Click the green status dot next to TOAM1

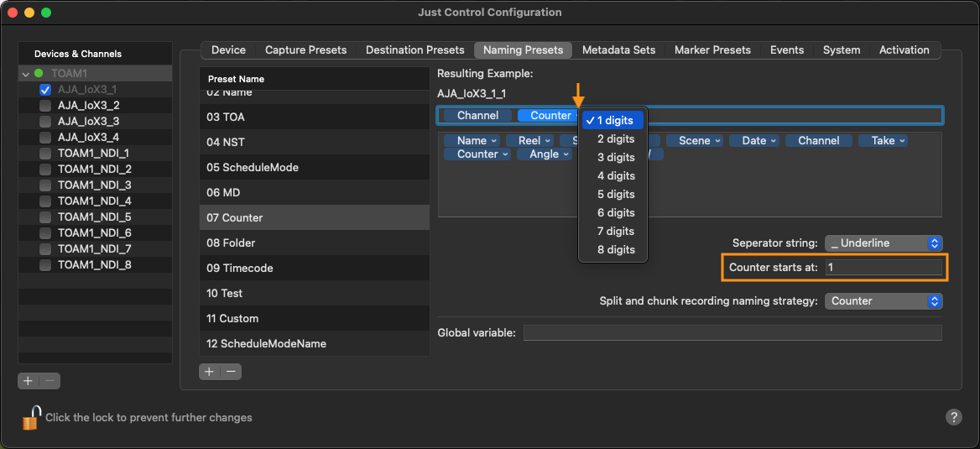pos(39,74)
